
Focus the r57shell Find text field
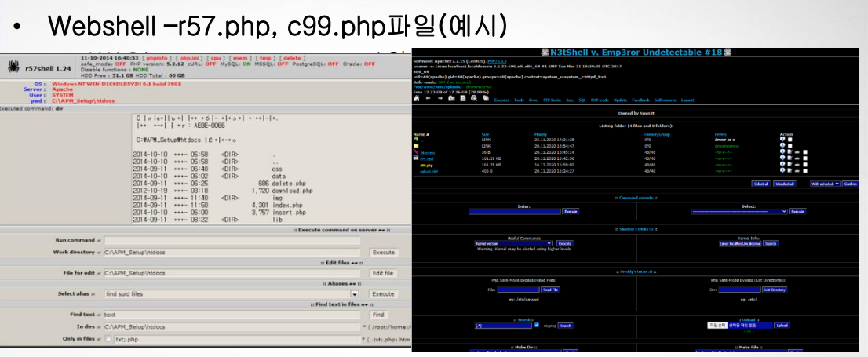tap(232, 315)
